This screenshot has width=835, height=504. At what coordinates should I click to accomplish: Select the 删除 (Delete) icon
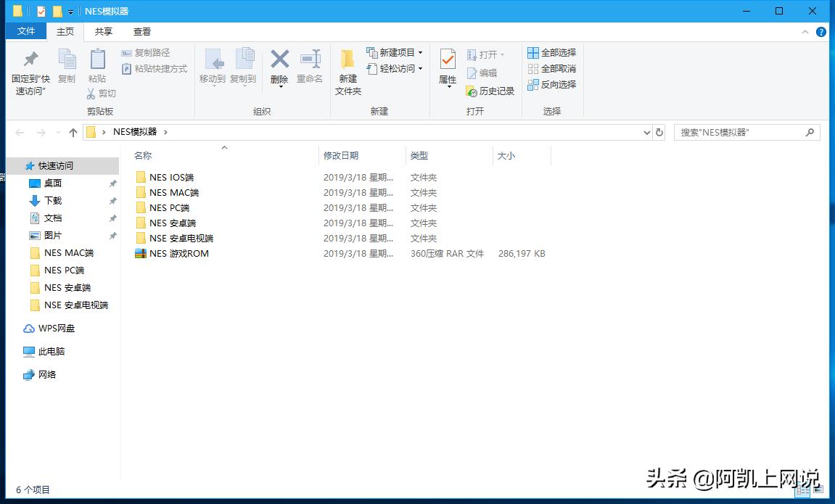coord(279,69)
